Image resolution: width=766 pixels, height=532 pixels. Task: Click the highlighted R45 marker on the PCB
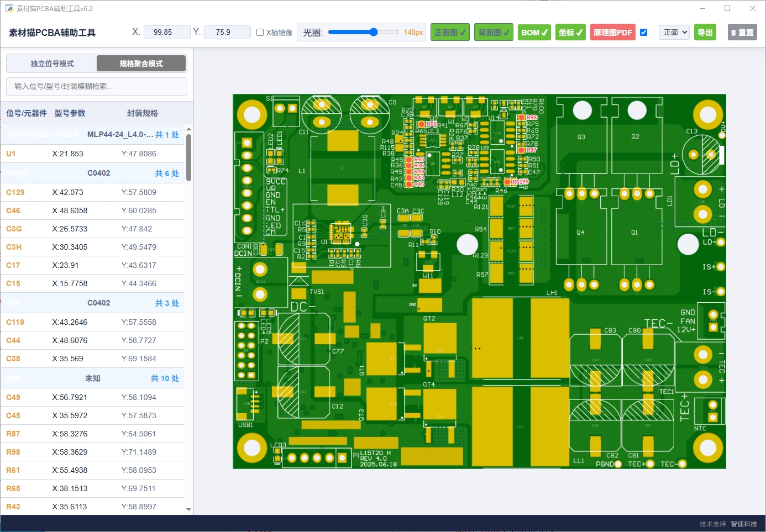pos(409,160)
